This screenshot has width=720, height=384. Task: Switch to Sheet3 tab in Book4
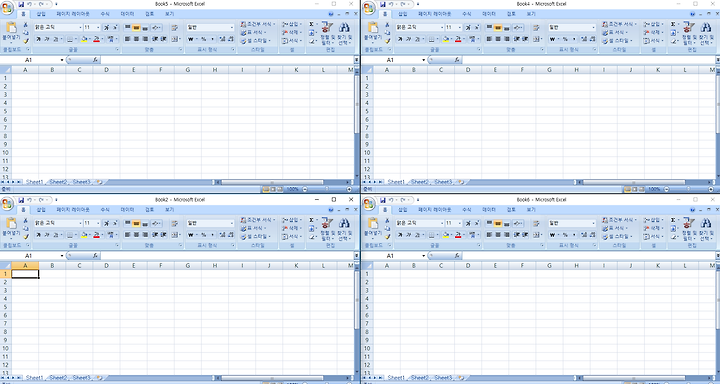tap(443, 182)
